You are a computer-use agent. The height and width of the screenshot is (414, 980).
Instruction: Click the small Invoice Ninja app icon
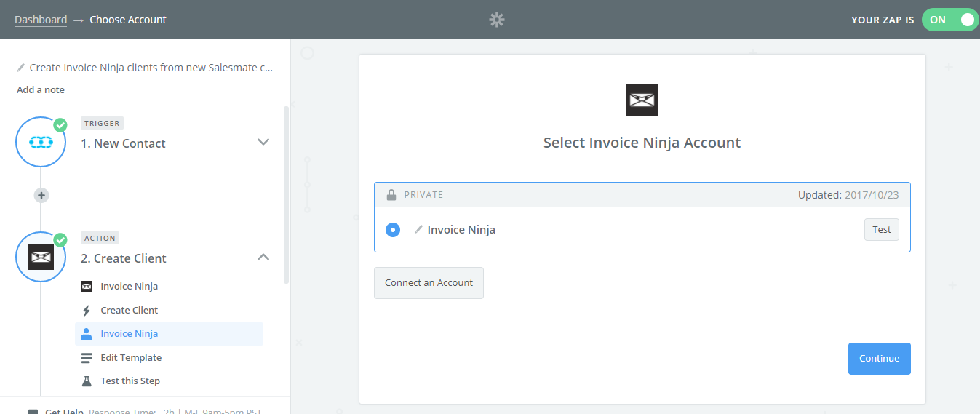click(87, 287)
